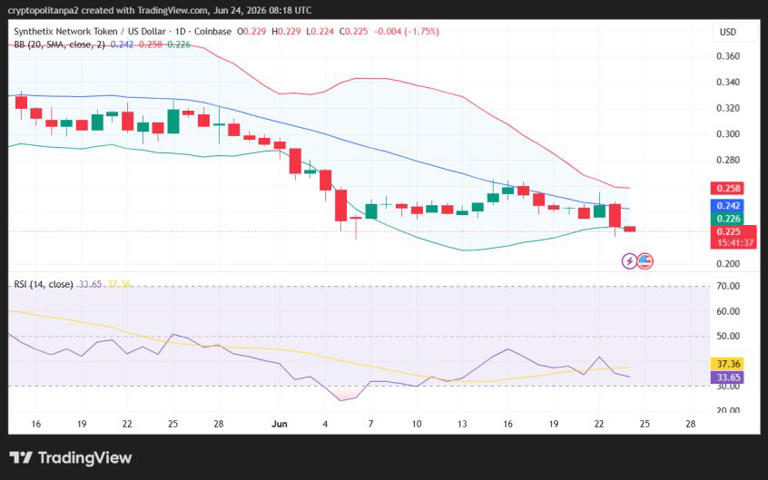Click the blue 0.242 basis price label
768x480 pixels.
point(727,206)
